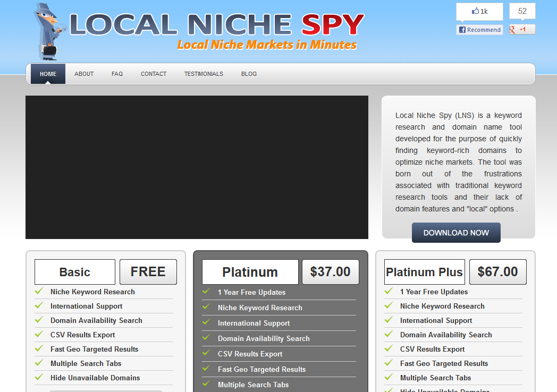Click checkmark next to Platinum 1 Year Free Updates
This screenshot has height=392, width=557.
coord(206,292)
